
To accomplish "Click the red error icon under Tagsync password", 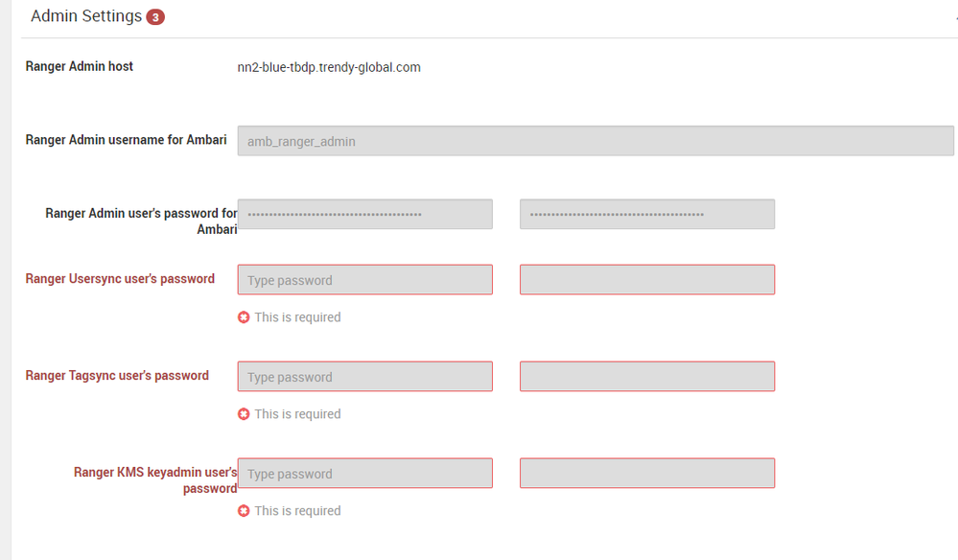I will [x=244, y=414].
